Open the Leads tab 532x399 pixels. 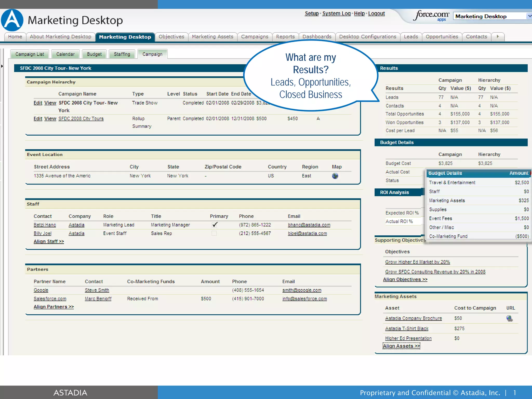pyautogui.click(x=411, y=37)
